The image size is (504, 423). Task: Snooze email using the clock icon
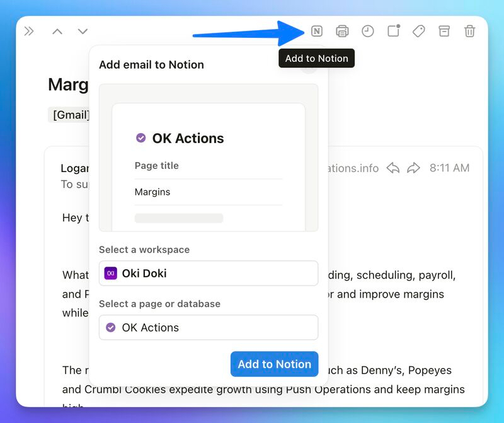coord(367,31)
